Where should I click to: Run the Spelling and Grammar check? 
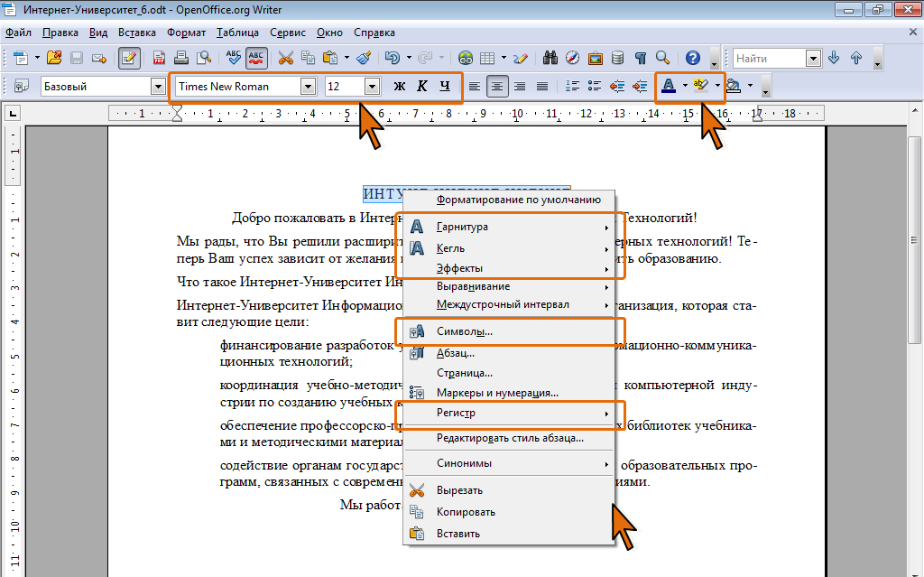pos(234,58)
